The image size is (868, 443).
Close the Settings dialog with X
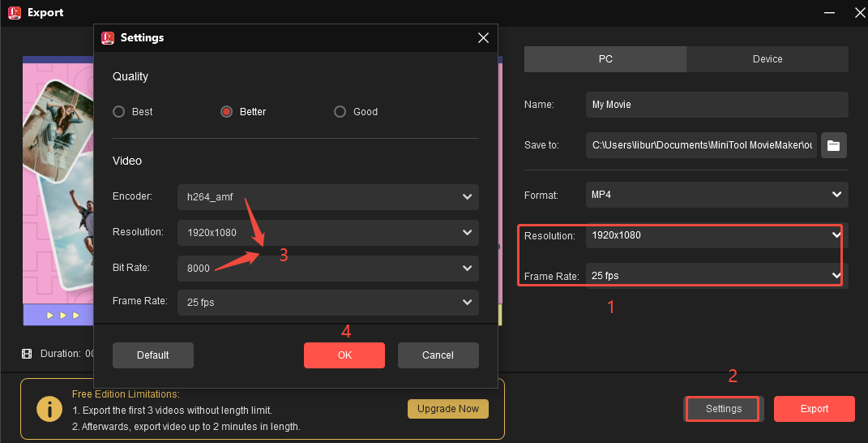point(483,37)
